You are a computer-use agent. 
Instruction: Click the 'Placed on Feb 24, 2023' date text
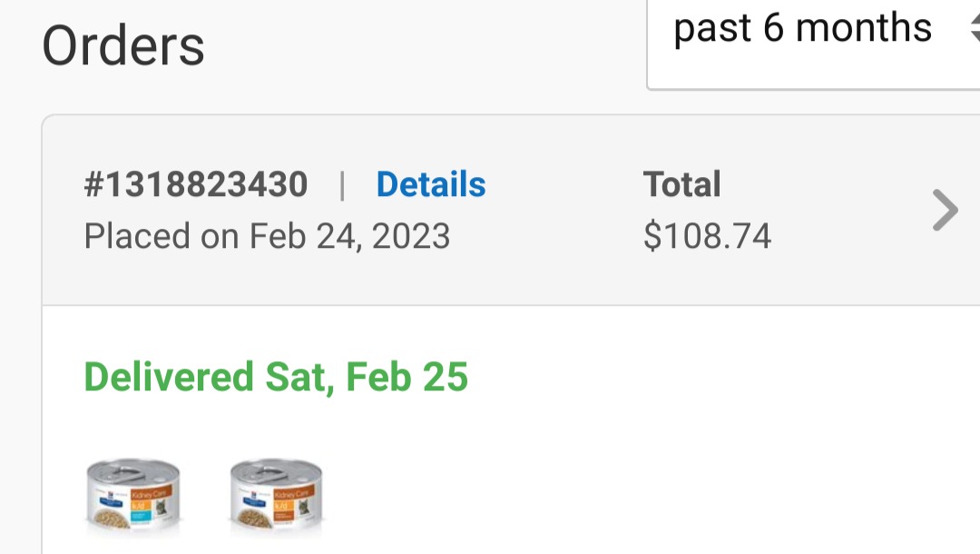[x=267, y=236]
